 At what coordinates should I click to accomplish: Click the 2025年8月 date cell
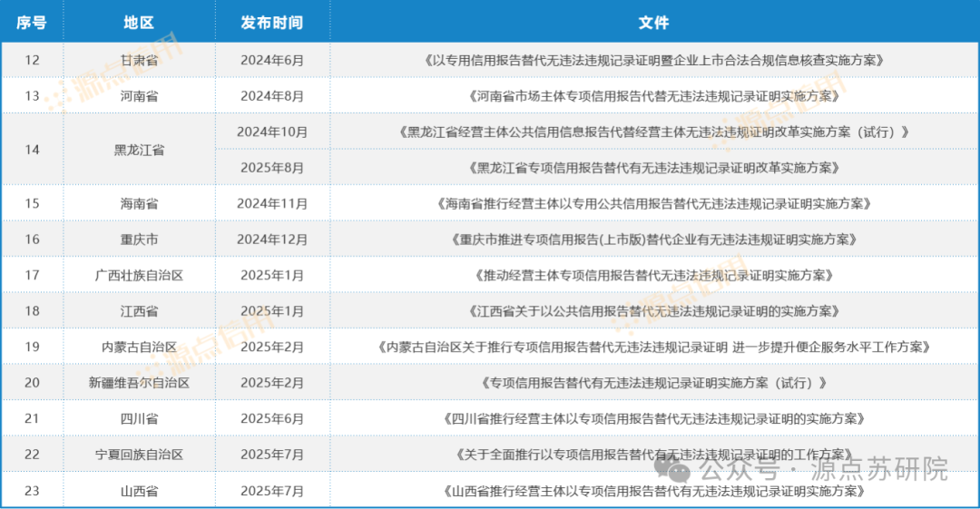click(272, 168)
